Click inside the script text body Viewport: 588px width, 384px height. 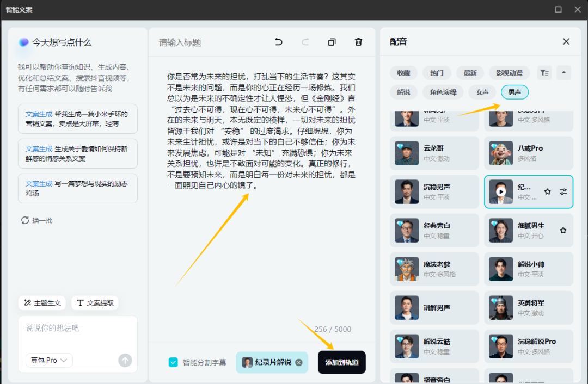261,131
